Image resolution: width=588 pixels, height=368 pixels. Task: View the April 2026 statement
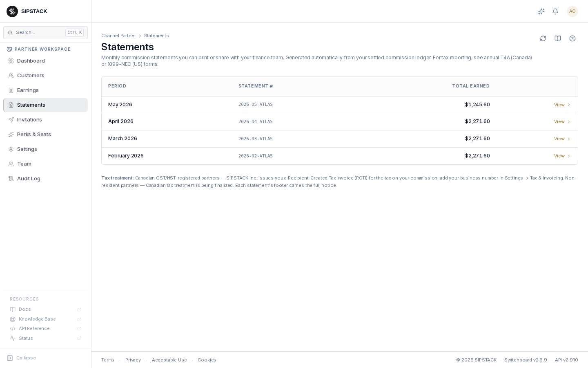562,122
